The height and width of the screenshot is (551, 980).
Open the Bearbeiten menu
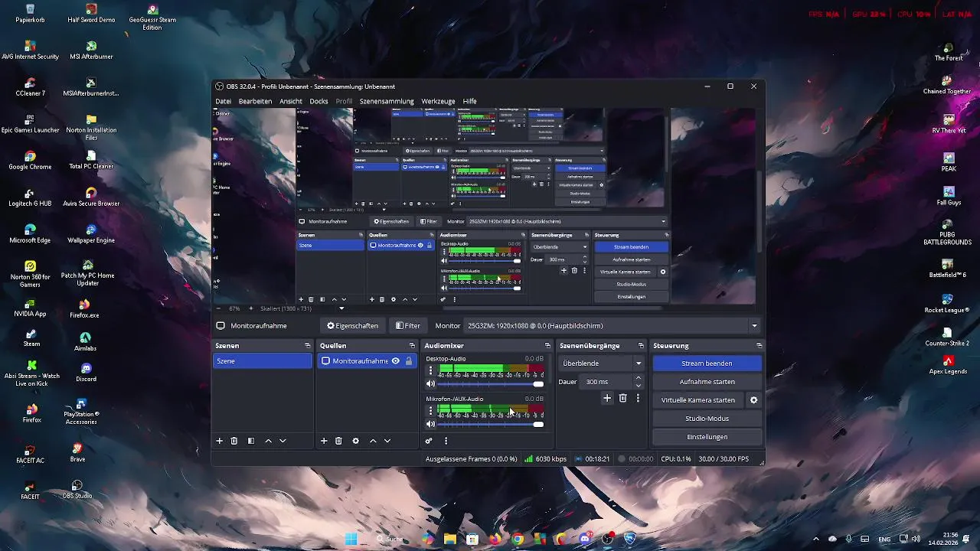[x=255, y=101]
